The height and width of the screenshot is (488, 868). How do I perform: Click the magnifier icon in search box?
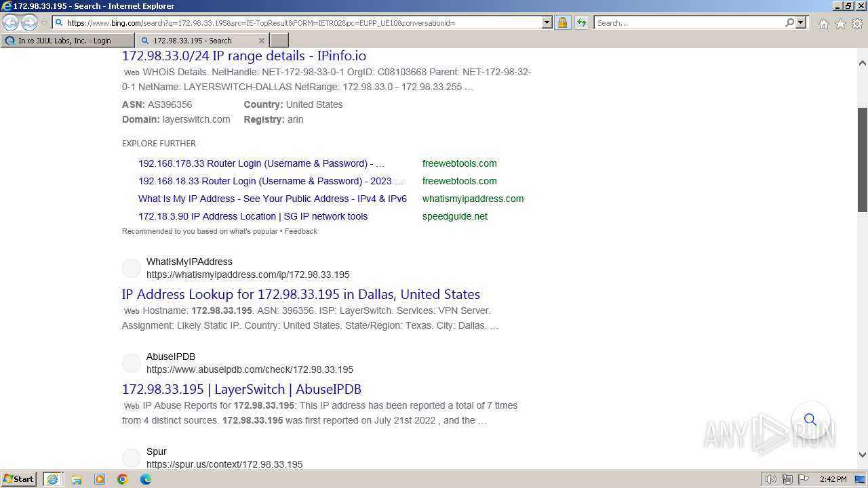tap(789, 22)
